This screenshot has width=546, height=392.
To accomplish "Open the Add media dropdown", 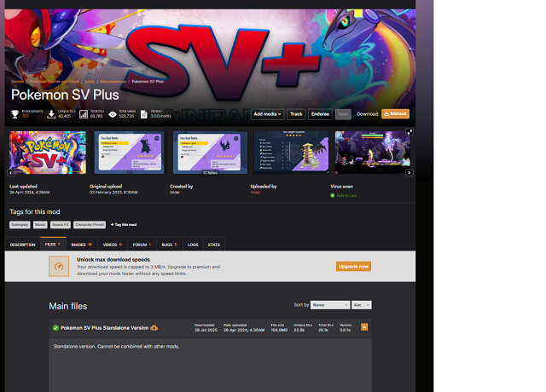I will coord(267,114).
